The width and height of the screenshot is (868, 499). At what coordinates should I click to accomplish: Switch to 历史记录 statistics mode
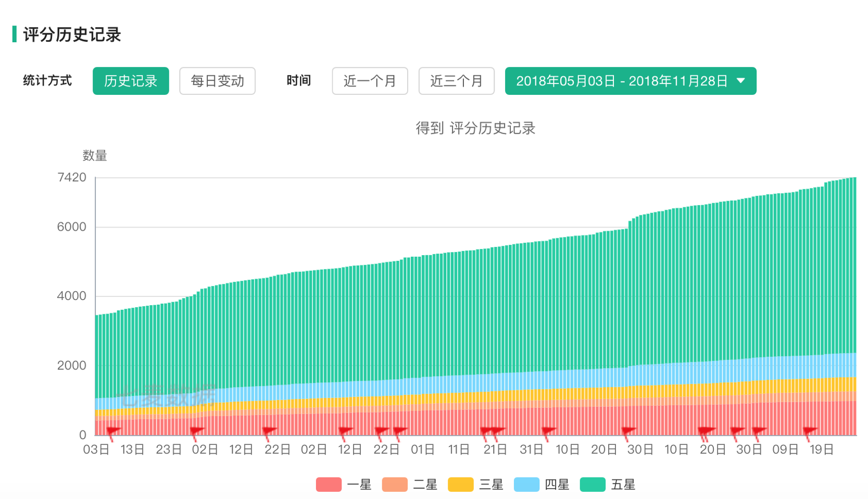tap(131, 81)
